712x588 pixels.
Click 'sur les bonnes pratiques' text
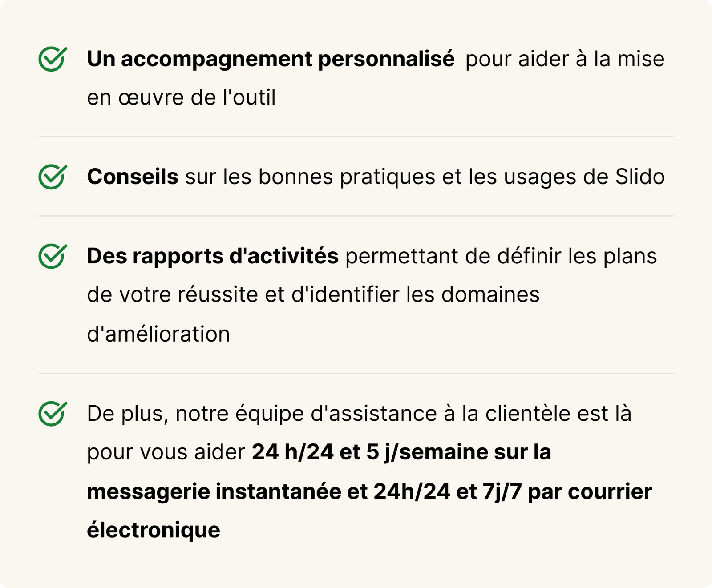click(310, 177)
